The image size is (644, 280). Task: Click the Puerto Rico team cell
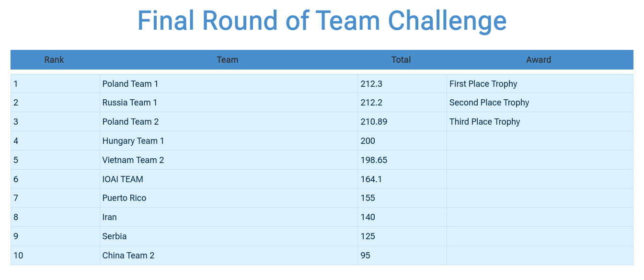coord(124,198)
